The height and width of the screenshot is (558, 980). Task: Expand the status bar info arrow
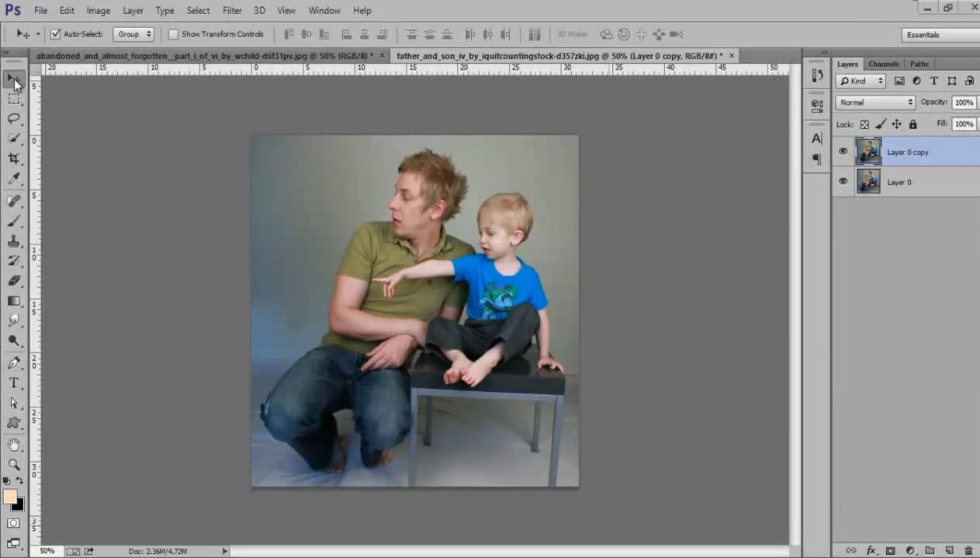pyautogui.click(x=225, y=551)
